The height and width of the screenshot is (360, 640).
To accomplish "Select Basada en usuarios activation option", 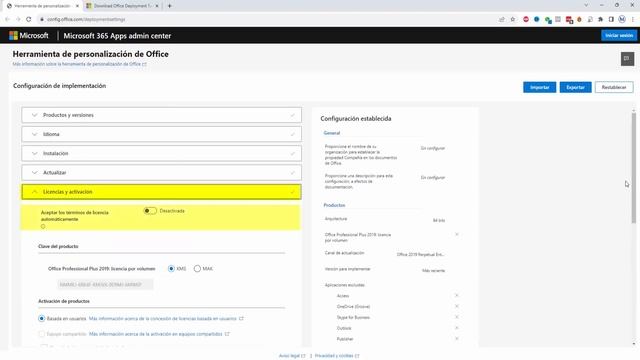I will point(42,318).
